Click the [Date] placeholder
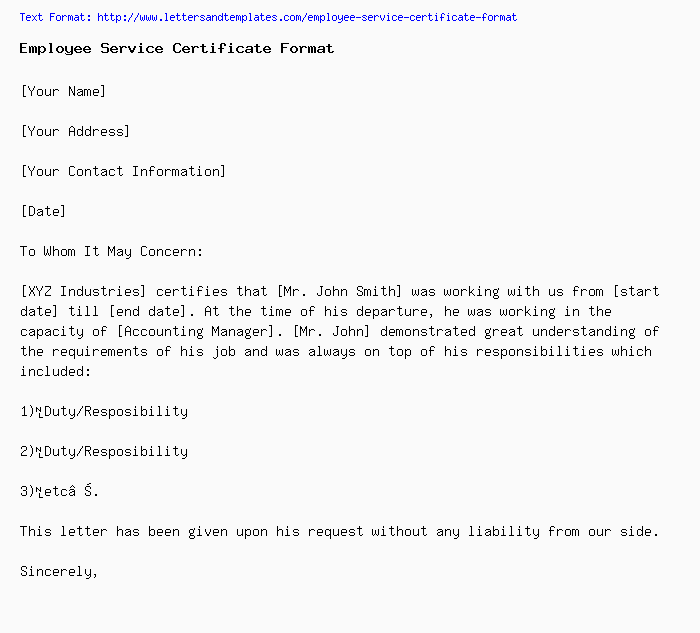Image resolution: width=700 pixels, height=633 pixels. click(43, 212)
